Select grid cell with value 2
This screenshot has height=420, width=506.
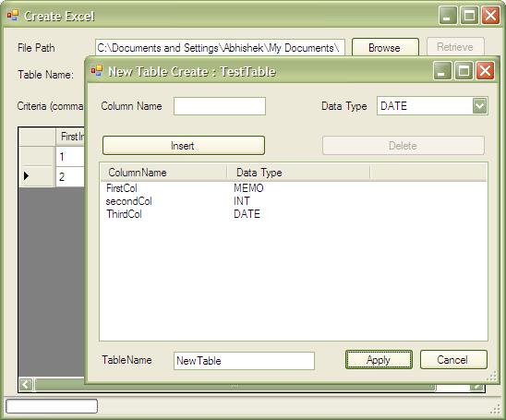[69, 176]
